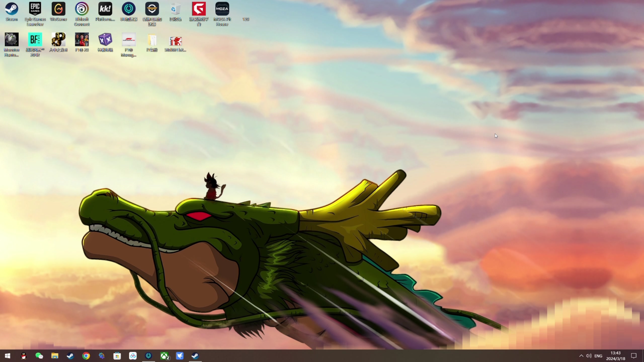Open the Windows Start menu
The height and width of the screenshot is (362, 644).
(8, 356)
